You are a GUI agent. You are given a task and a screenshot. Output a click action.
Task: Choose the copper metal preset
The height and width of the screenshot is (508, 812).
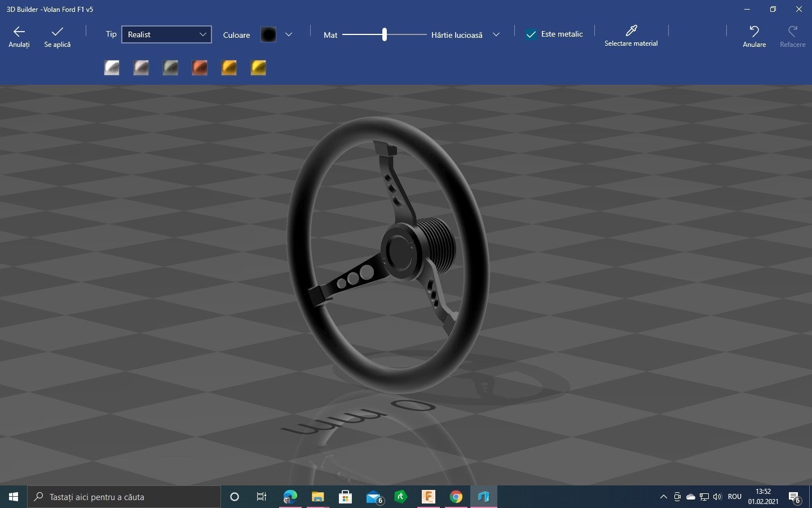tap(200, 68)
